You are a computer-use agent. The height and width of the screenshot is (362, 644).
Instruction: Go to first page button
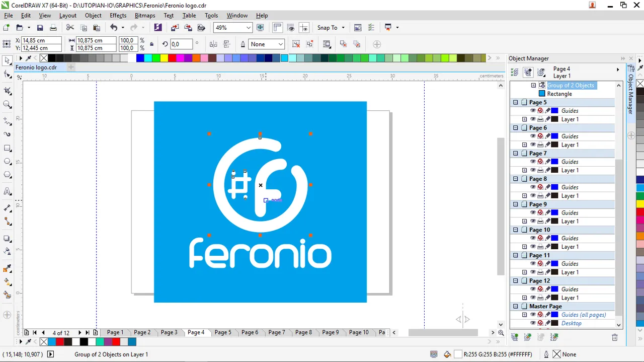(35, 333)
